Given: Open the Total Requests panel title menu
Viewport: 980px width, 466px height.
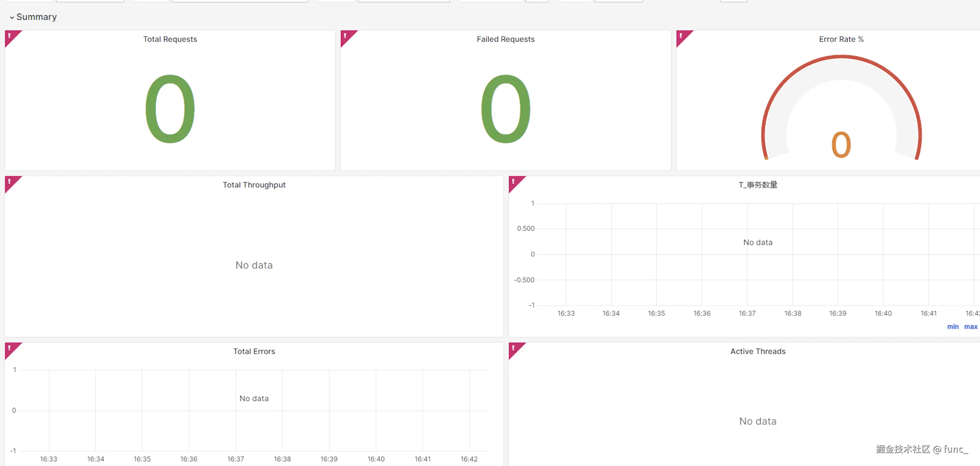Looking at the screenshot, I should click(x=170, y=39).
